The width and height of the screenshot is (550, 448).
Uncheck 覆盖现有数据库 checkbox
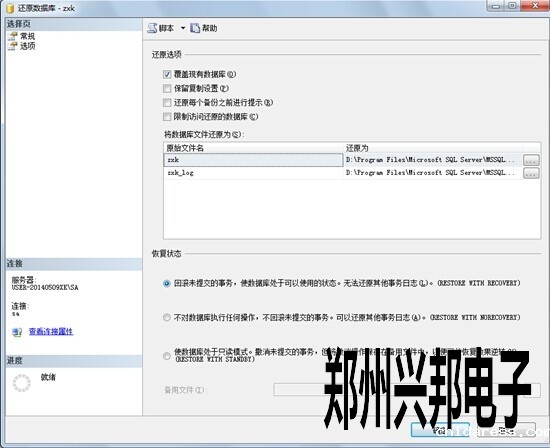tap(167, 74)
